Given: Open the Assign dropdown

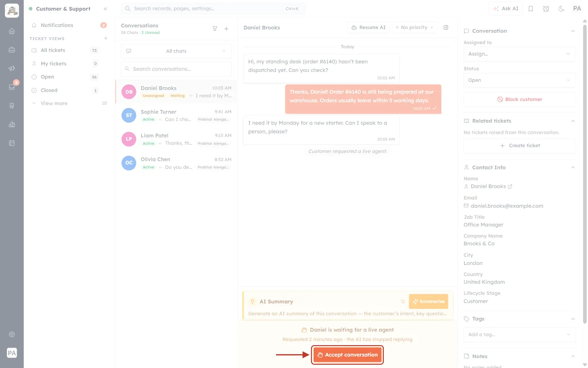Looking at the screenshot, I should [x=519, y=54].
